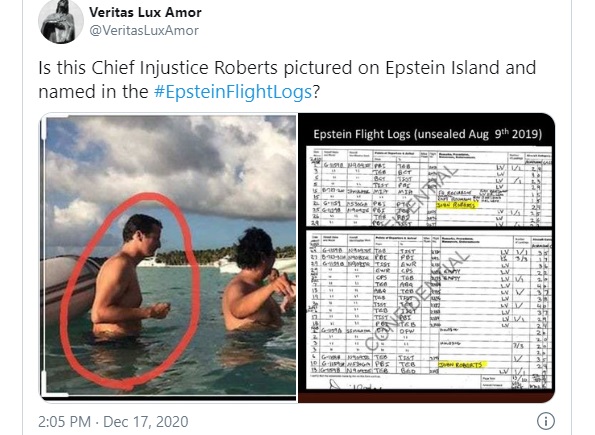Screen dimensions: 595x435
Task: Click the Dec 17, 2020 date
Action: coord(146,422)
